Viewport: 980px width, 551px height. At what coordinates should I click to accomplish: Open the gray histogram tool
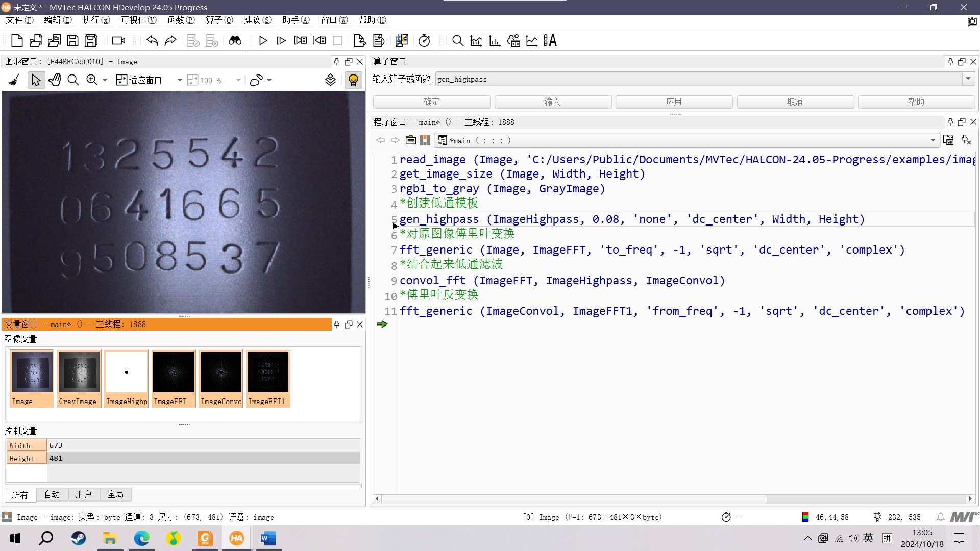(476, 41)
